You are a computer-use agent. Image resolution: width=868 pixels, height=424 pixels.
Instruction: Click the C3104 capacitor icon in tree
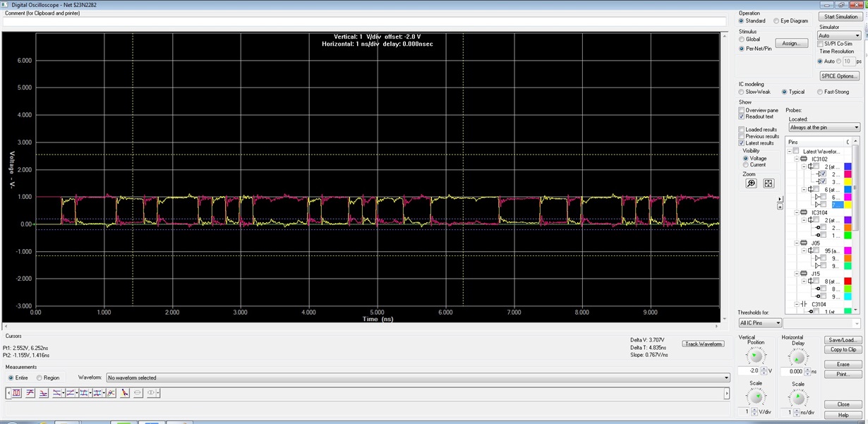804,304
